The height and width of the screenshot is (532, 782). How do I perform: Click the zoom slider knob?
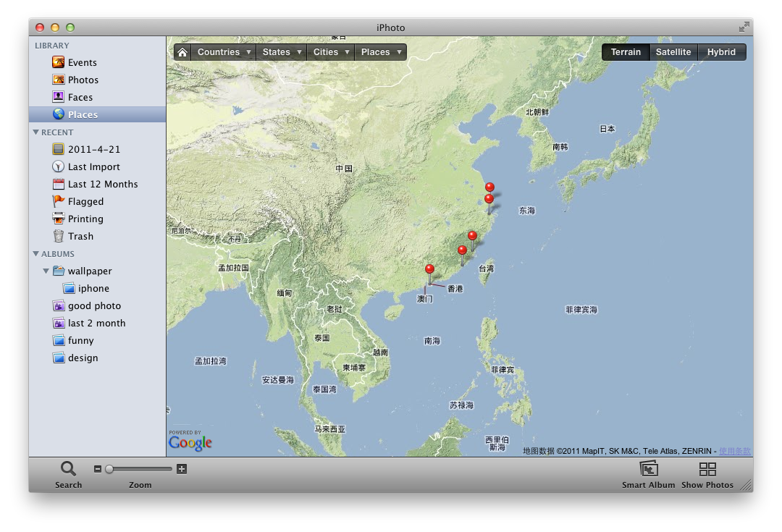(x=109, y=469)
